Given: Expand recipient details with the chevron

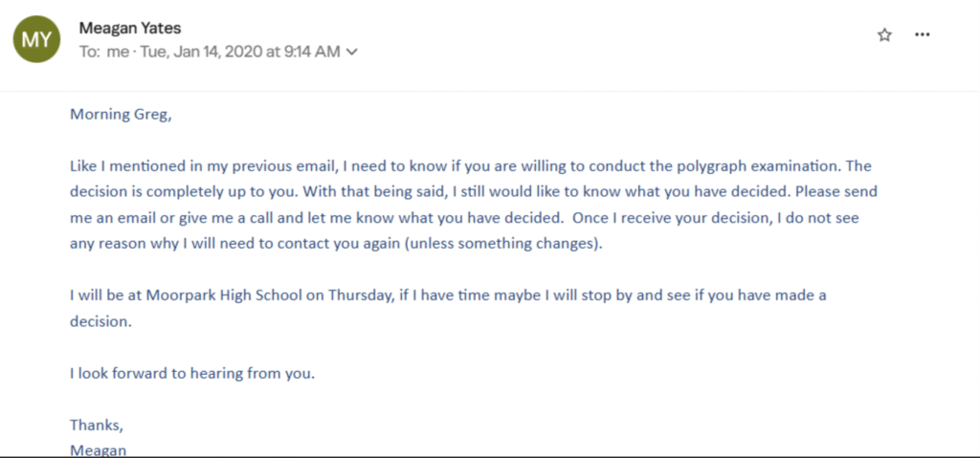Looking at the screenshot, I should point(352,52).
